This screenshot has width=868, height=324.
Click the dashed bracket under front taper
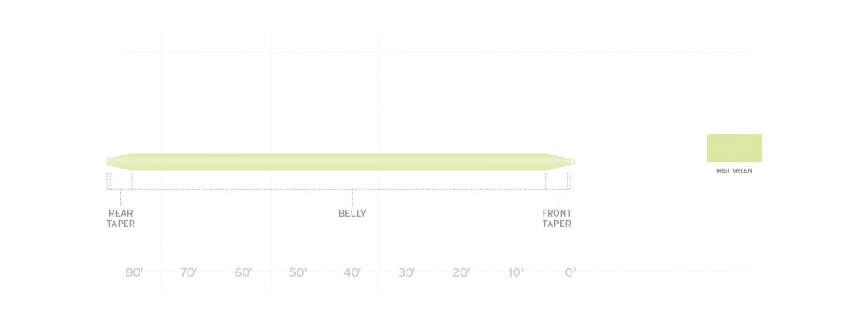point(557,181)
